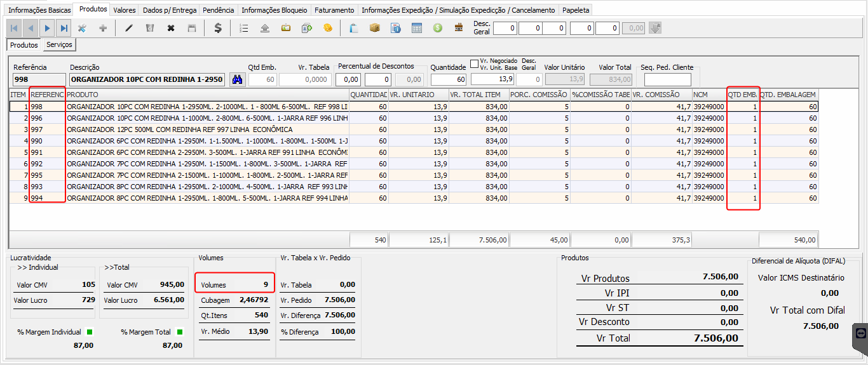Click the dollar sign icon in toolbar
The height and width of the screenshot is (365, 868).
[218, 28]
